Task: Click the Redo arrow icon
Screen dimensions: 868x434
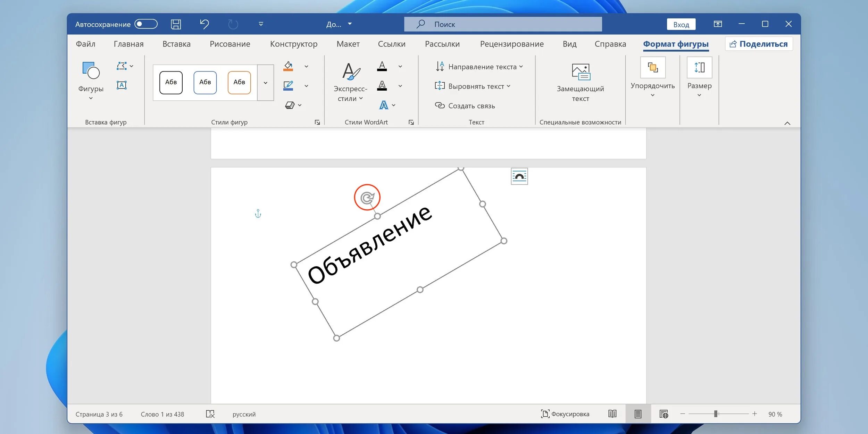Action: (x=233, y=24)
